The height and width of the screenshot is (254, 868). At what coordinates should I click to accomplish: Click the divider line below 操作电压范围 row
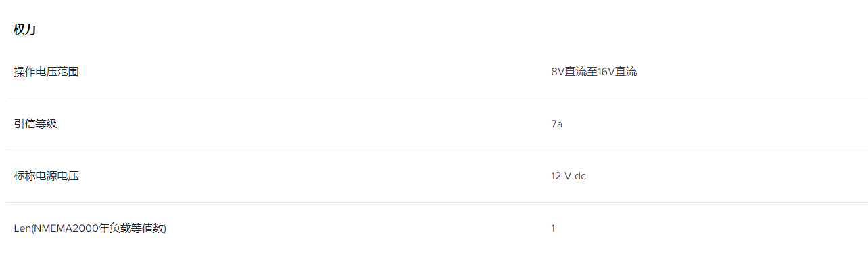(437, 98)
